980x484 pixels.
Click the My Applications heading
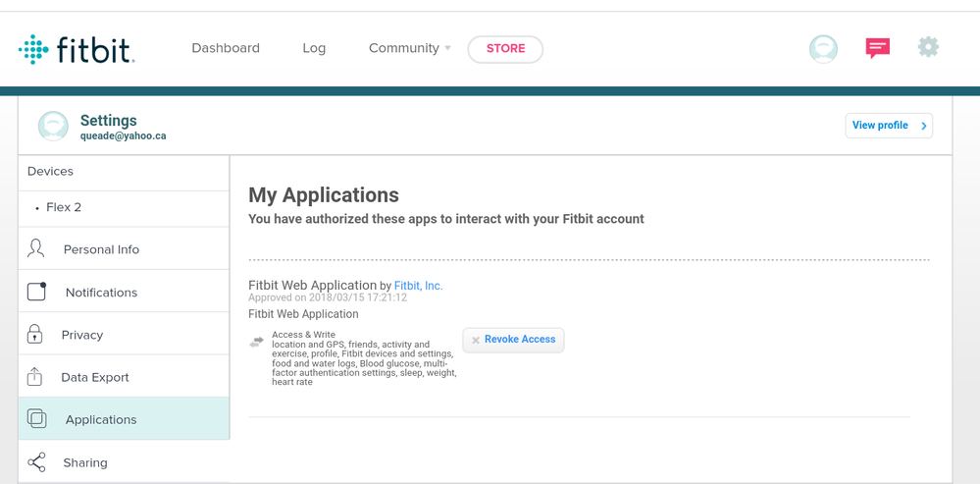pos(324,195)
